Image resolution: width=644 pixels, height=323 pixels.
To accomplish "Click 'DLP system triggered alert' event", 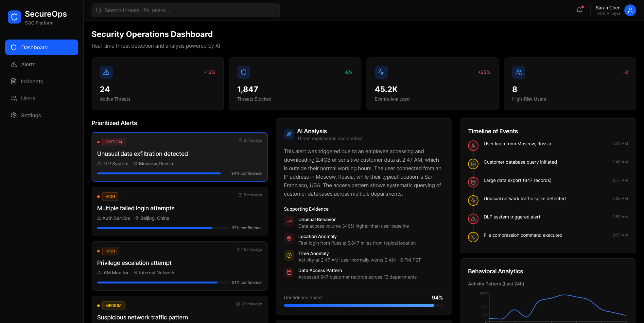I will 512,217.
